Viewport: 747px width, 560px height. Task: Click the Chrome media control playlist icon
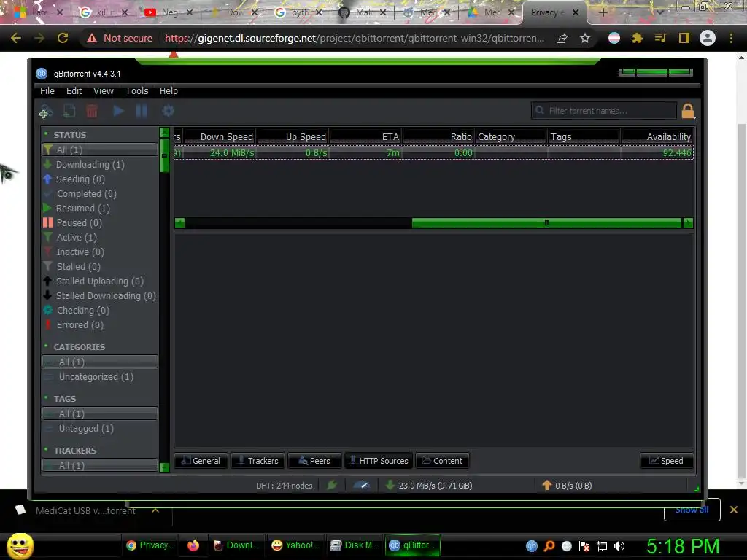[x=660, y=38]
